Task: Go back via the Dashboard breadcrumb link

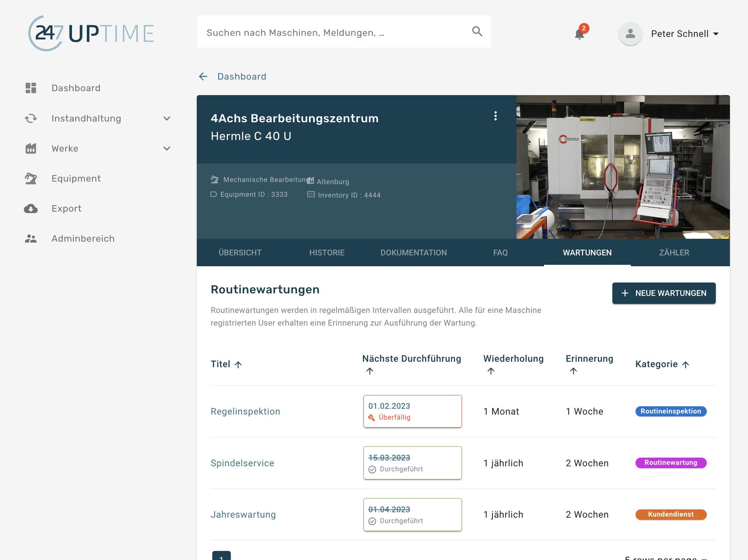Action: point(242,76)
